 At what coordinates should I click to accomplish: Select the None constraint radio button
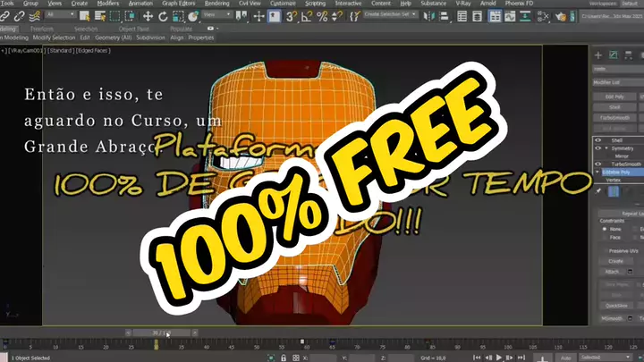coord(603,228)
